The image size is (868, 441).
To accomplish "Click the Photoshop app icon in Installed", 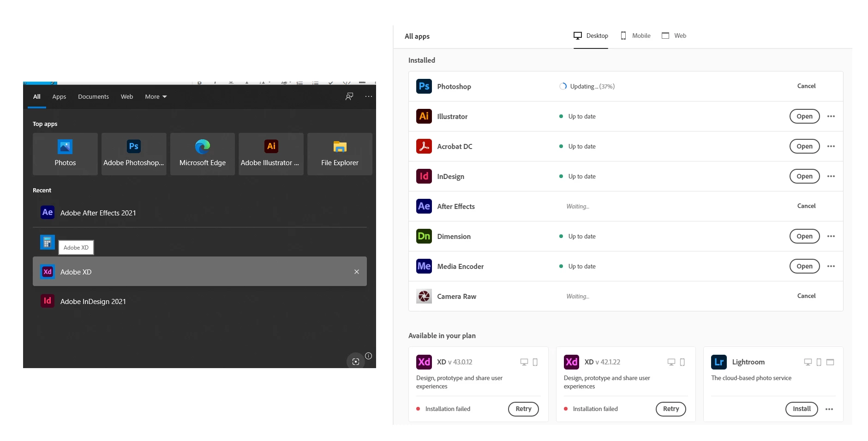I will (x=424, y=86).
